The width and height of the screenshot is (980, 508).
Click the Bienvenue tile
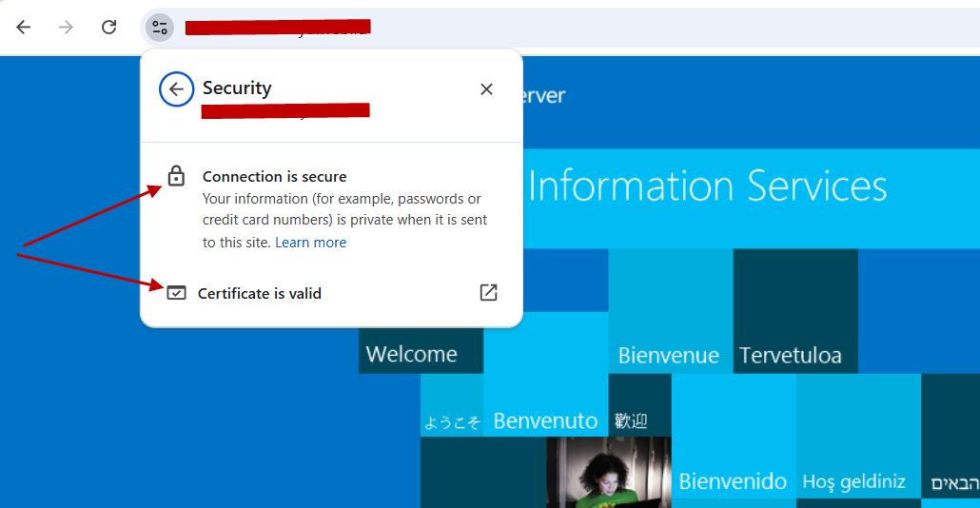coord(671,311)
